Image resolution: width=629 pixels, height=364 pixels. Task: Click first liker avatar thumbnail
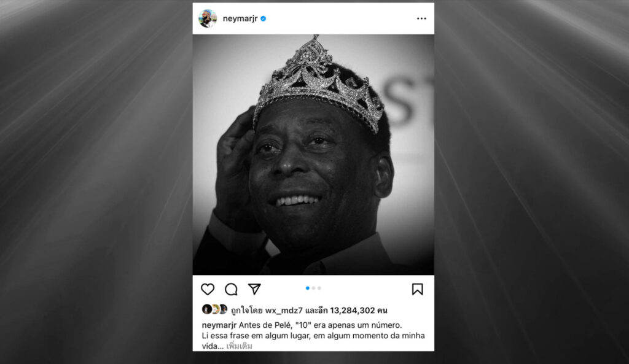click(206, 309)
